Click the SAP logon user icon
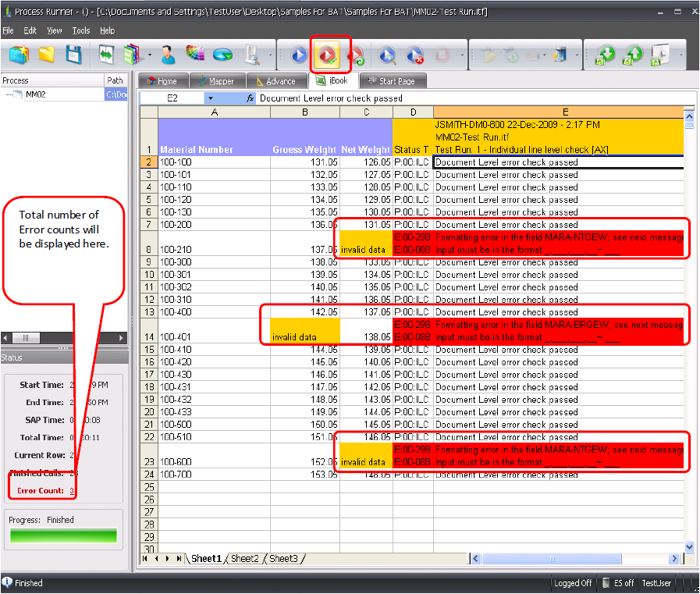The height and width of the screenshot is (594, 700). coord(168,55)
